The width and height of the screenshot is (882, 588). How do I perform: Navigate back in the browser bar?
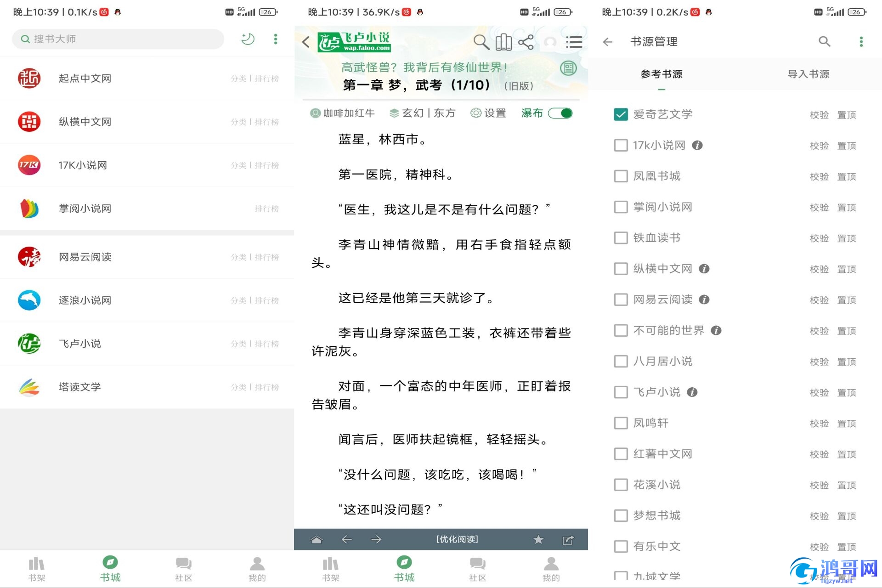pos(347,539)
